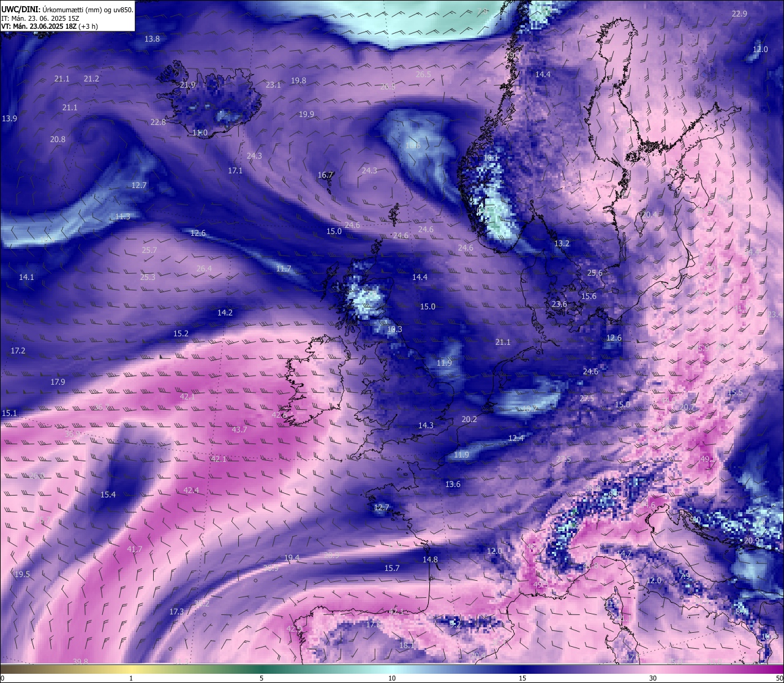Viewport: 784px width, 683px height.
Task: Click the 17.2 value
Action: [x=18, y=350]
